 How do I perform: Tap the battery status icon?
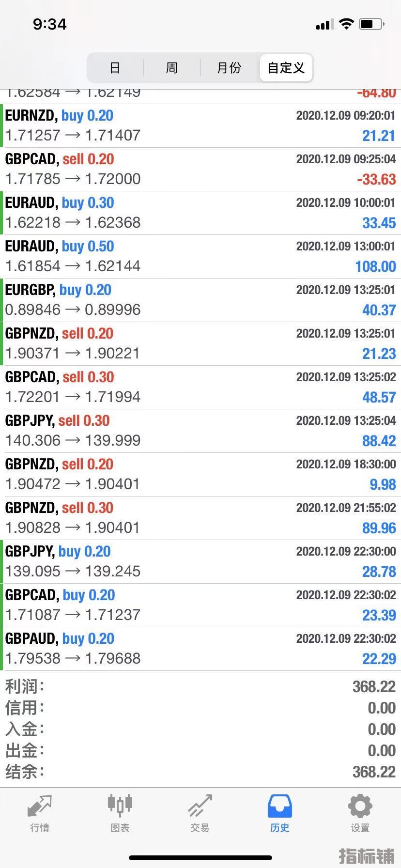372,24
